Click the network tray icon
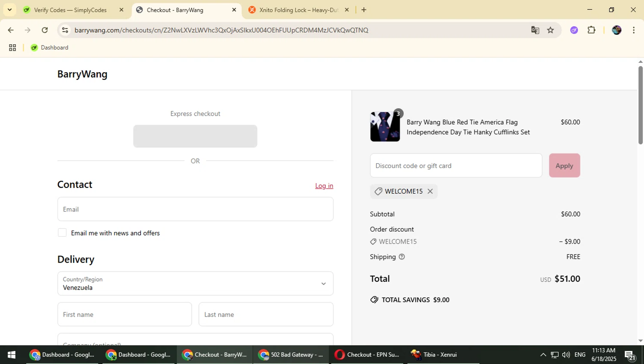 555,355
